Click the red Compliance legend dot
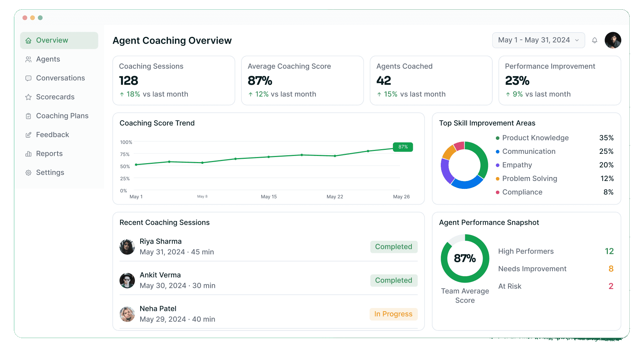The height and width of the screenshot is (357, 644). pyautogui.click(x=497, y=192)
